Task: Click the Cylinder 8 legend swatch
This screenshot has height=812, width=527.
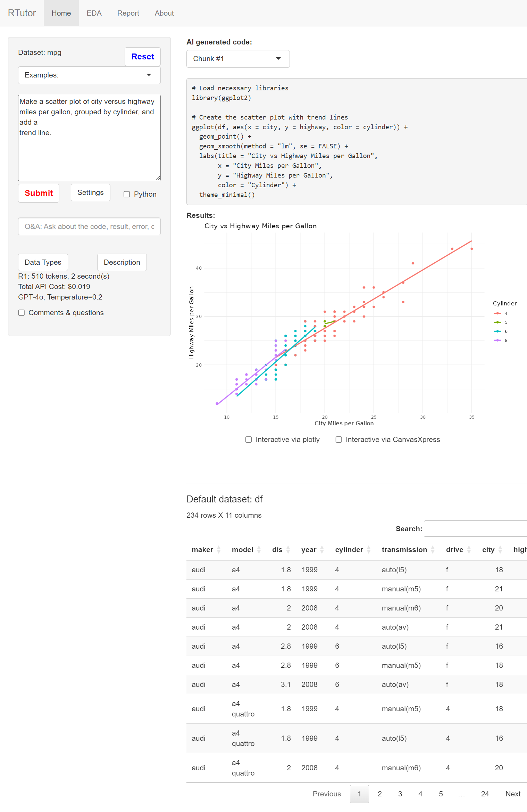Action: click(497, 341)
